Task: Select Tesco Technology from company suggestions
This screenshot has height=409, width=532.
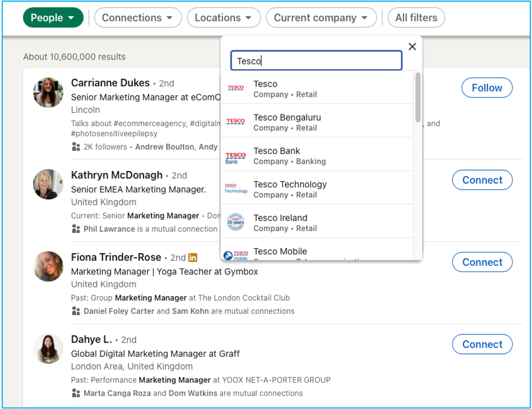Action: click(317, 189)
